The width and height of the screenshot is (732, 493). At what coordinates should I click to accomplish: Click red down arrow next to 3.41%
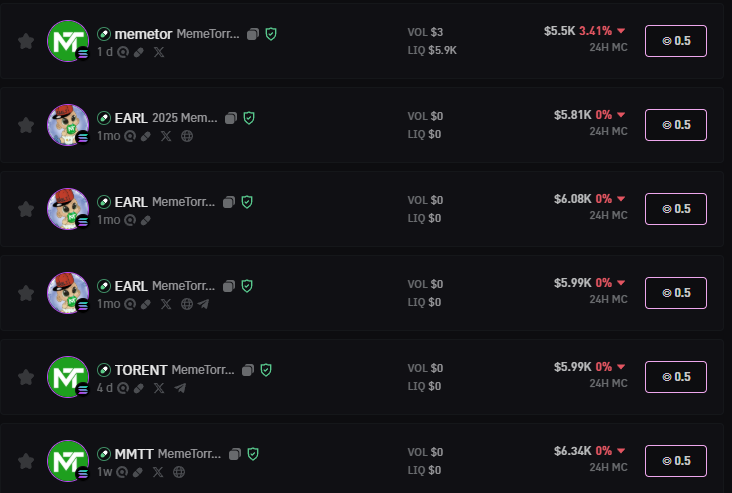[621, 31]
